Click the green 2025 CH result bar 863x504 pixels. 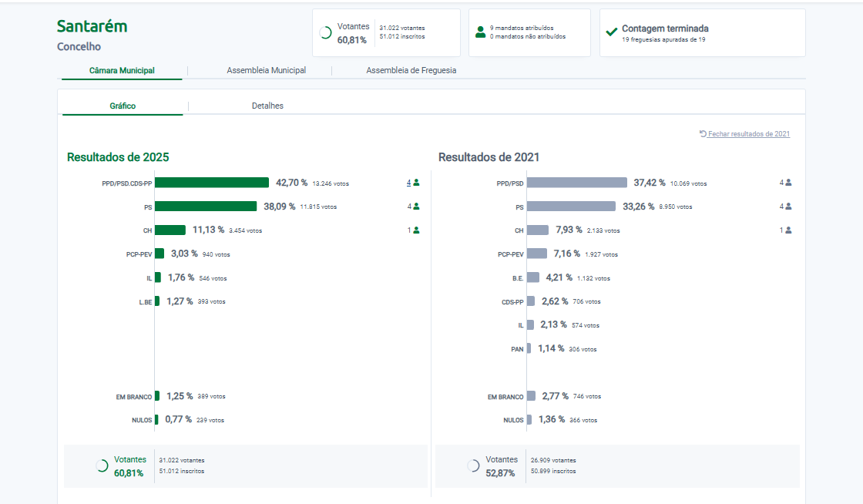[170, 230]
